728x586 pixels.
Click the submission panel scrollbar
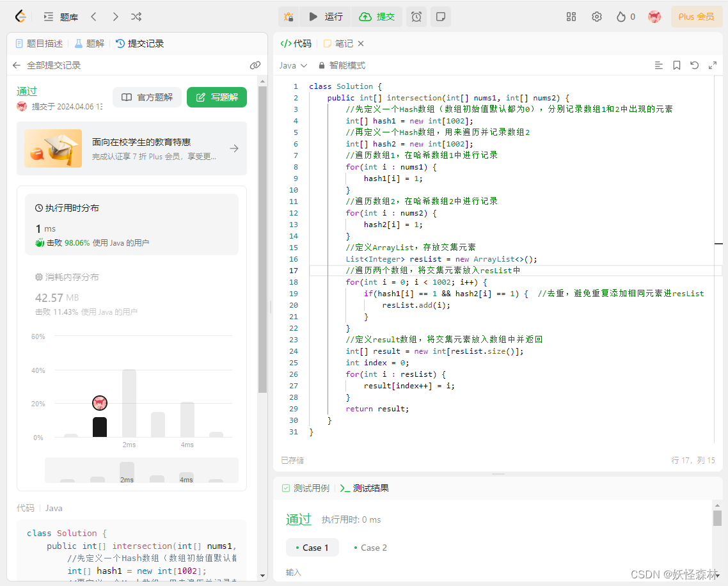pyautogui.click(x=262, y=239)
